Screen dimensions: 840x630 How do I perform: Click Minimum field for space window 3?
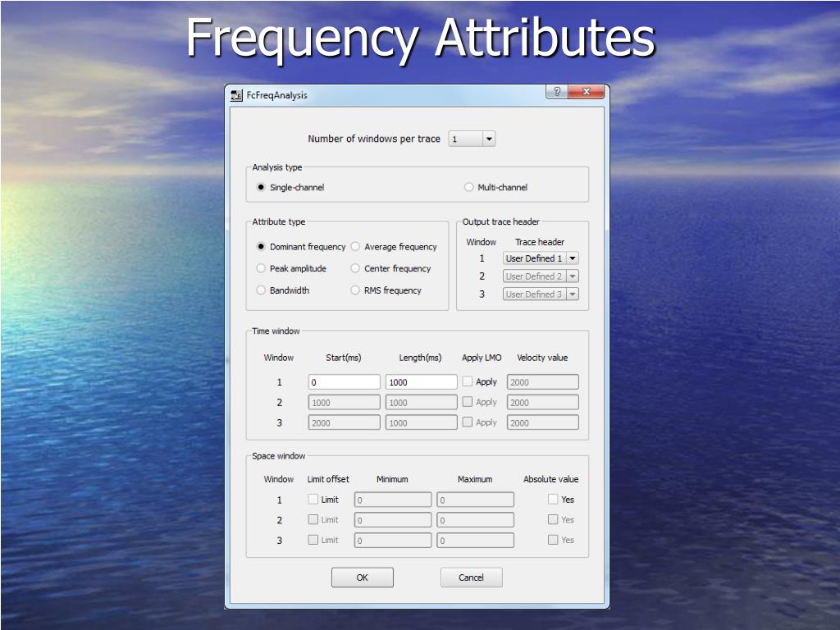(393, 541)
